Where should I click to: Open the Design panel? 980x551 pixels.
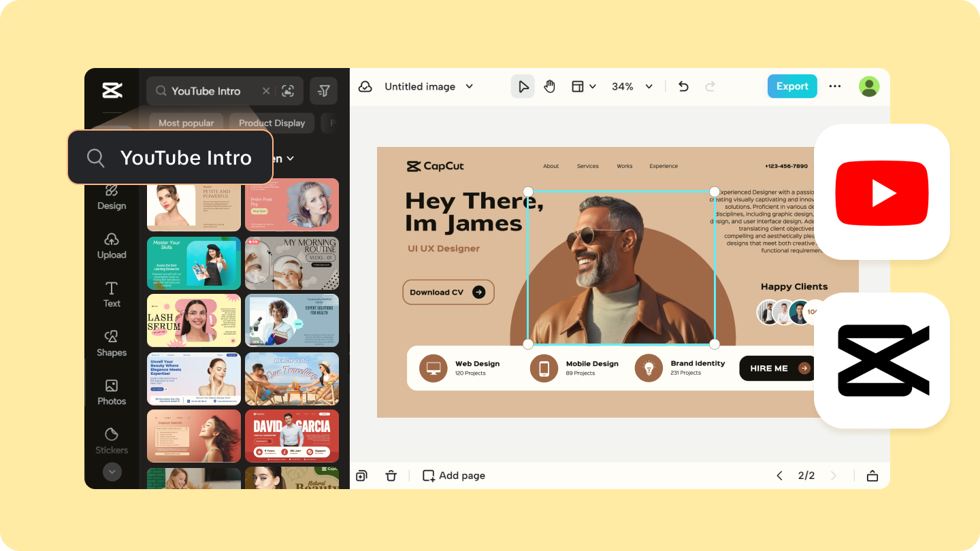(112, 197)
